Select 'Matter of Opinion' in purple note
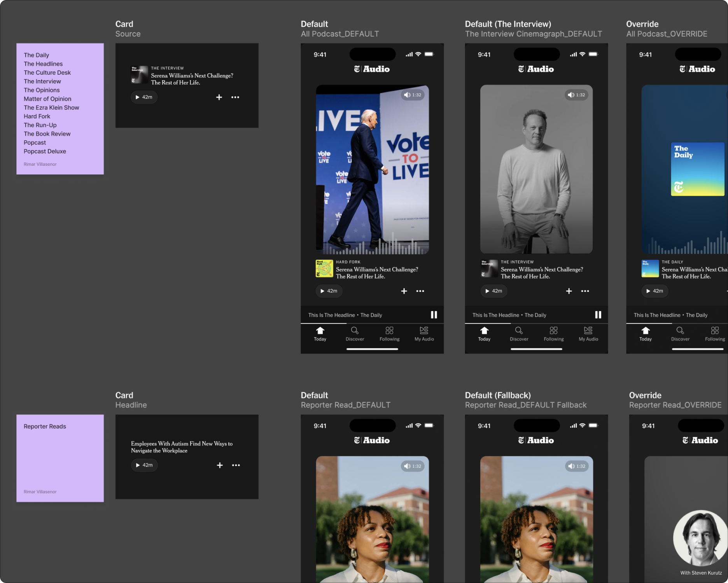The image size is (728, 583). coord(47,99)
